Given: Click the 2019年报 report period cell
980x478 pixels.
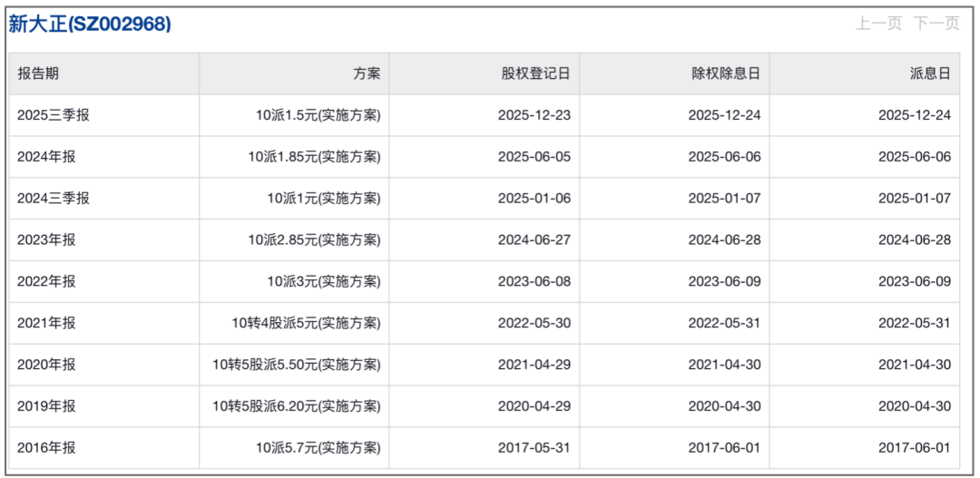Looking at the screenshot, I should [46, 406].
